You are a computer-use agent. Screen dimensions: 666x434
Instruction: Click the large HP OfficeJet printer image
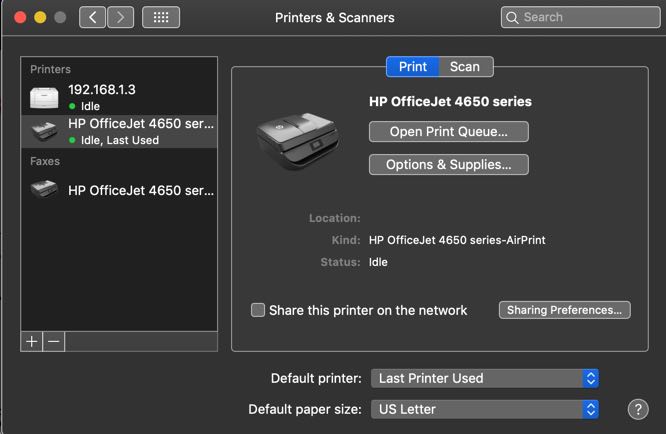coord(298,141)
